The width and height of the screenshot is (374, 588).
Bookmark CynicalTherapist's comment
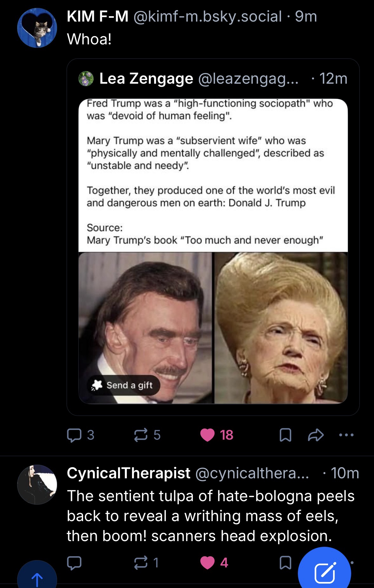(x=285, y=563)
